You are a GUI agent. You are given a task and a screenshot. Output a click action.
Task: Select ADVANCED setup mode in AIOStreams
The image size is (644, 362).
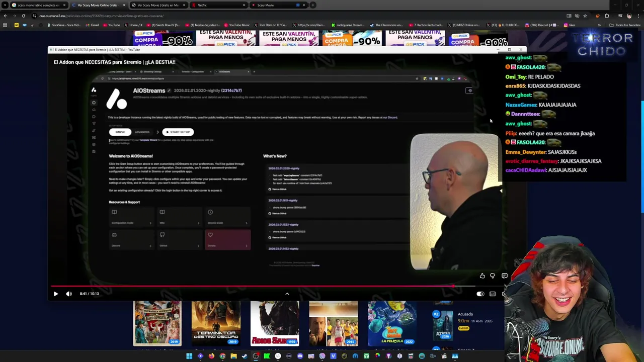142,132
